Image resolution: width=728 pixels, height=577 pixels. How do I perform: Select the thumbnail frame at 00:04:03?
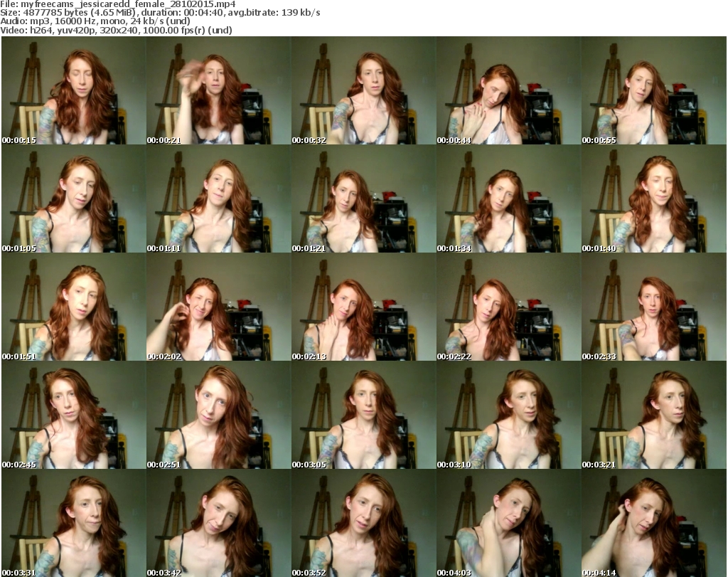(508, 523)
